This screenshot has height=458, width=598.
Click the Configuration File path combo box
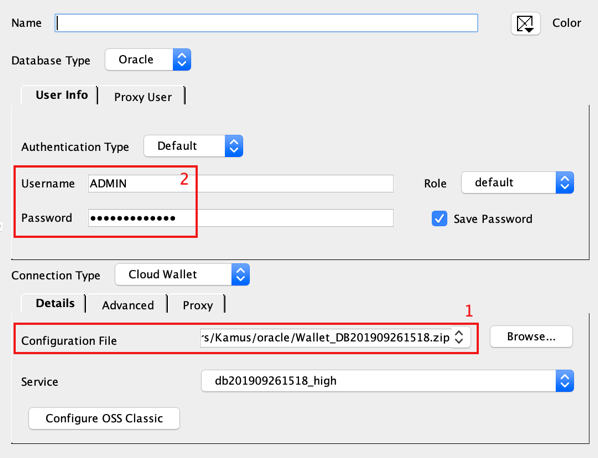(x=335, y=337)
